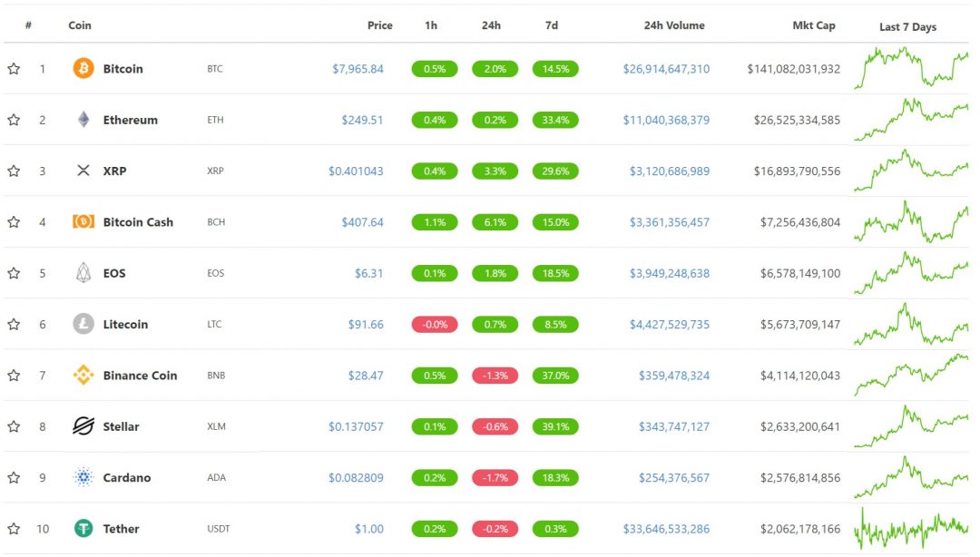Sort by 1h change column

(431, 25)
